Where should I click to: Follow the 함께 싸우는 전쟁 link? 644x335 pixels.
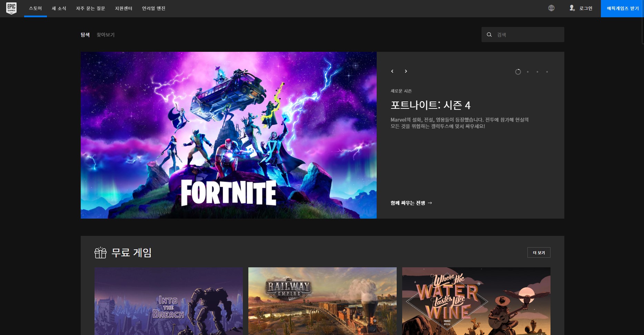coord(411,203)
